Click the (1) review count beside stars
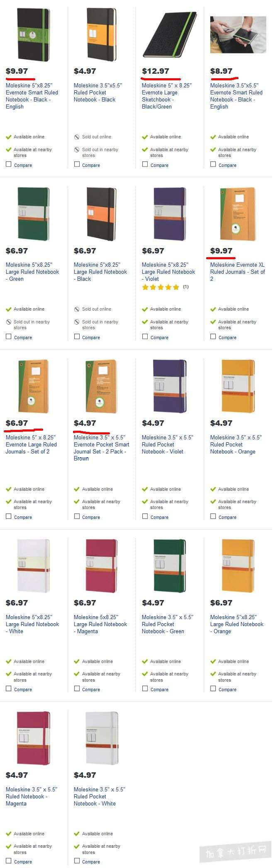 (186, 287)
